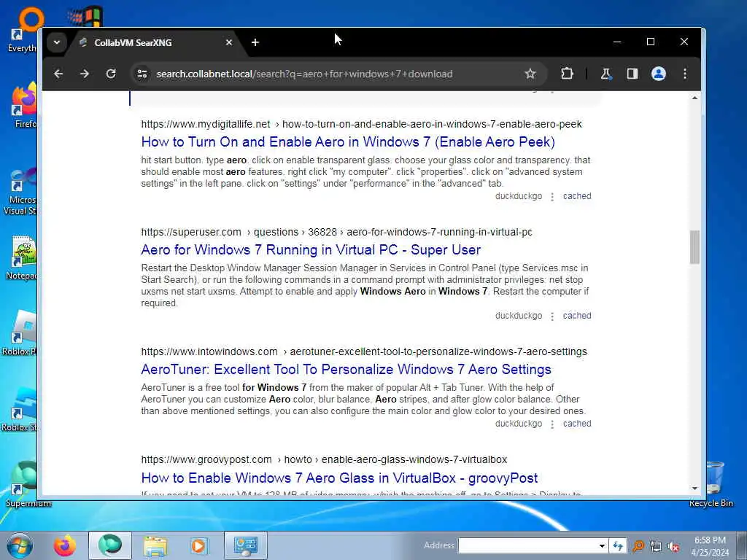This screenshot has width=747, height=560.
Task: Open more options dots for intowindows result
Action: 552,424
